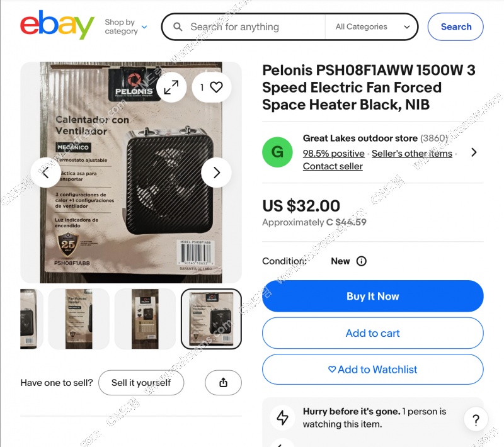
Task: Click the Sell it yourself button
Action: point(141,383)
